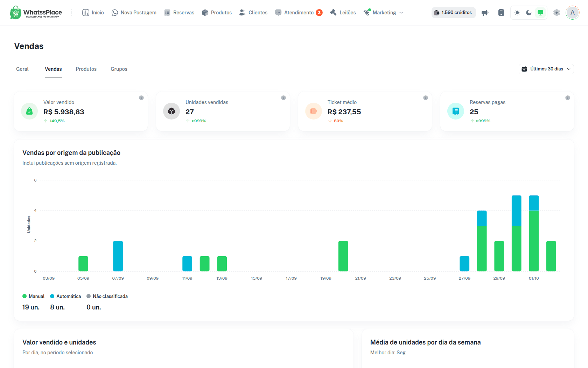The height and width of the screenshot is (368, 588).
Task: Open the 1.590 créditos button
Action: (454, 13)
